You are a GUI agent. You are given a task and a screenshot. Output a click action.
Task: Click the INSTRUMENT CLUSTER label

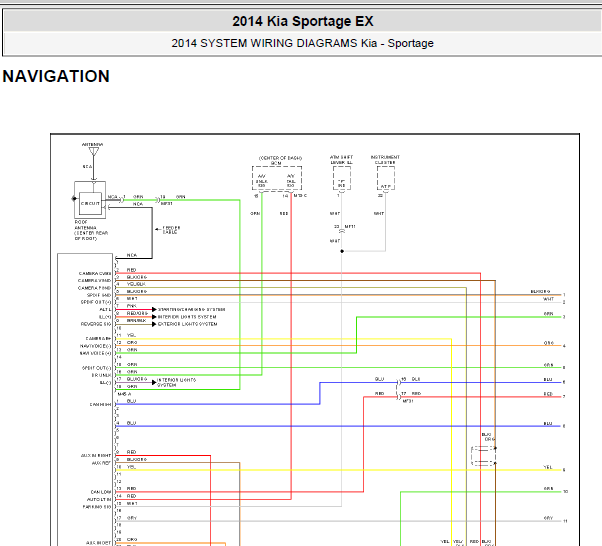pos(385,160)
